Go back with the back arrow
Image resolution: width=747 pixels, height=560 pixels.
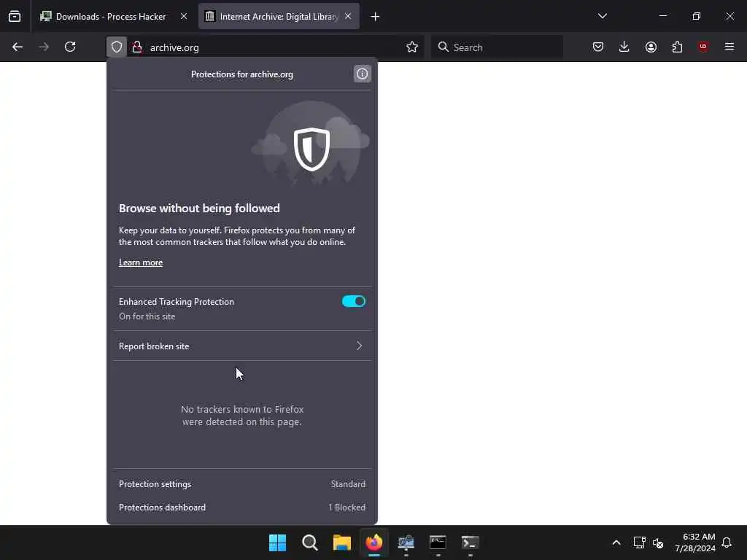[x=18, y=47]
